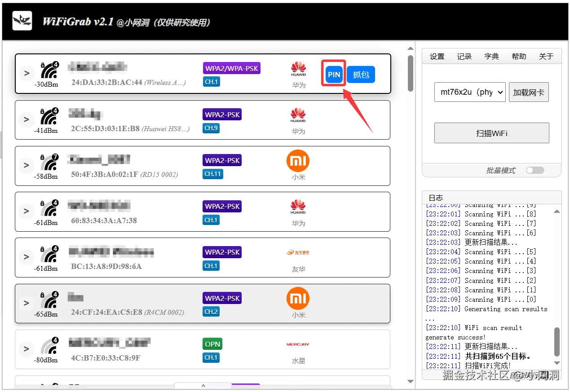Expand the 50:4F:3B:A0:02:1F network entry
Screen dimensions: 570x392
[x=27, y=165]
